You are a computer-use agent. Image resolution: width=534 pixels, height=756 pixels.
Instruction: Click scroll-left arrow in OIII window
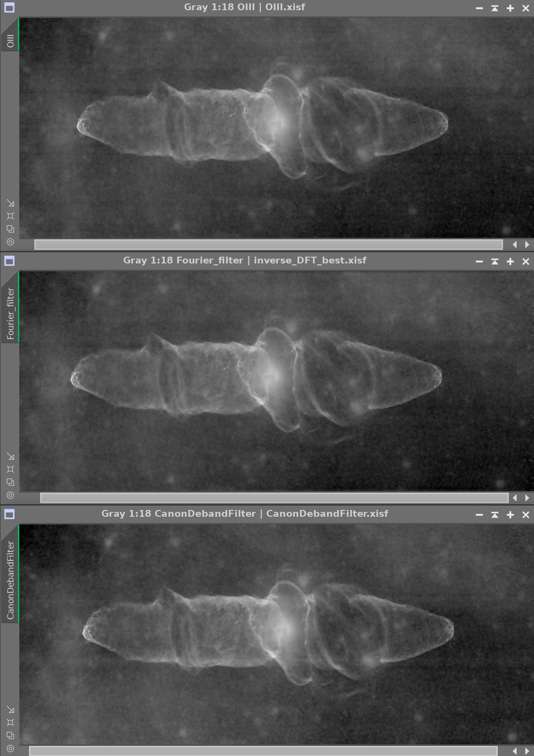point(515,245)
